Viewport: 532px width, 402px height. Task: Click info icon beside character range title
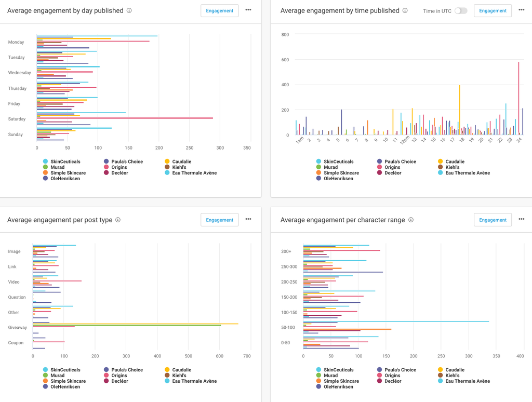coord(411,220)
